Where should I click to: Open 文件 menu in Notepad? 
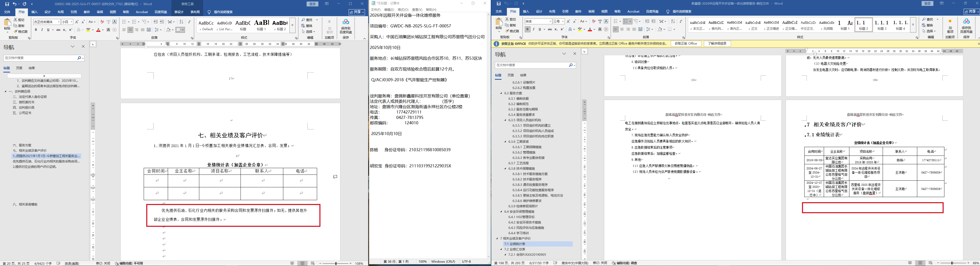tap(376, 9)
